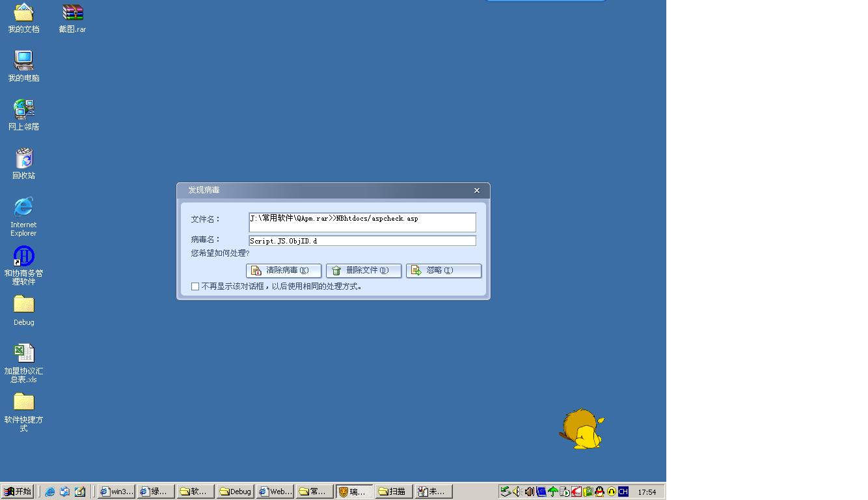Click 忽略 (I) to ignore the virus alert
The height and width of the screenshot is (500, 868).
444,271
